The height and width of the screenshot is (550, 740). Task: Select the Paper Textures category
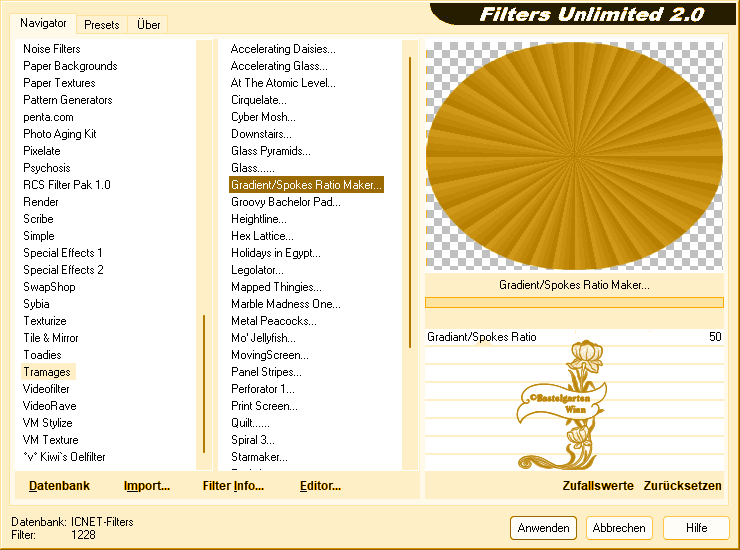point(59,83)
